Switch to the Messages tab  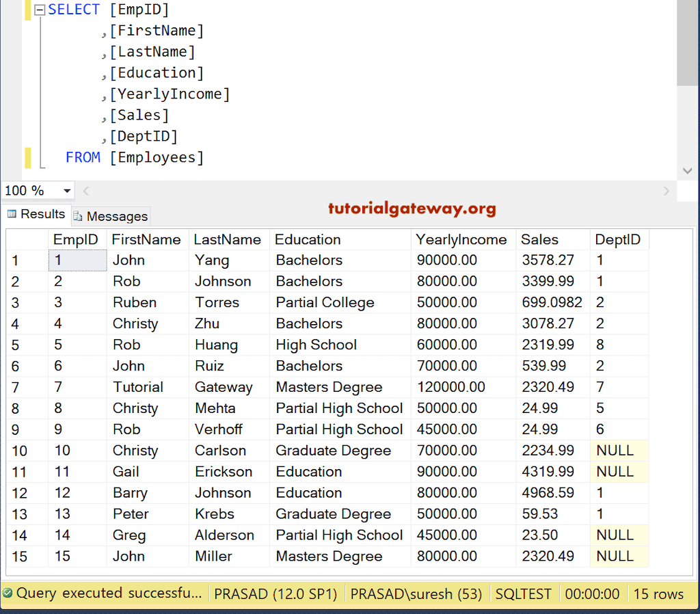click(110, 216)
